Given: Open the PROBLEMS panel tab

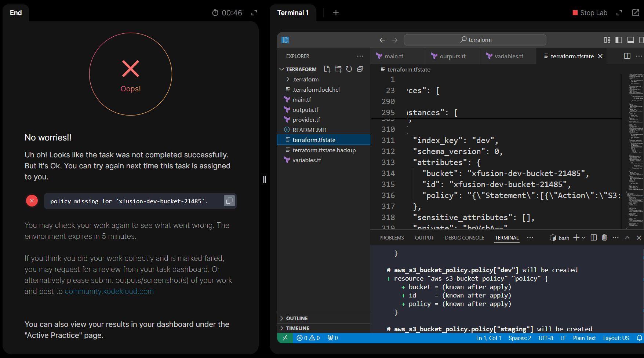Looking at the screenshot, I should 392,238.
